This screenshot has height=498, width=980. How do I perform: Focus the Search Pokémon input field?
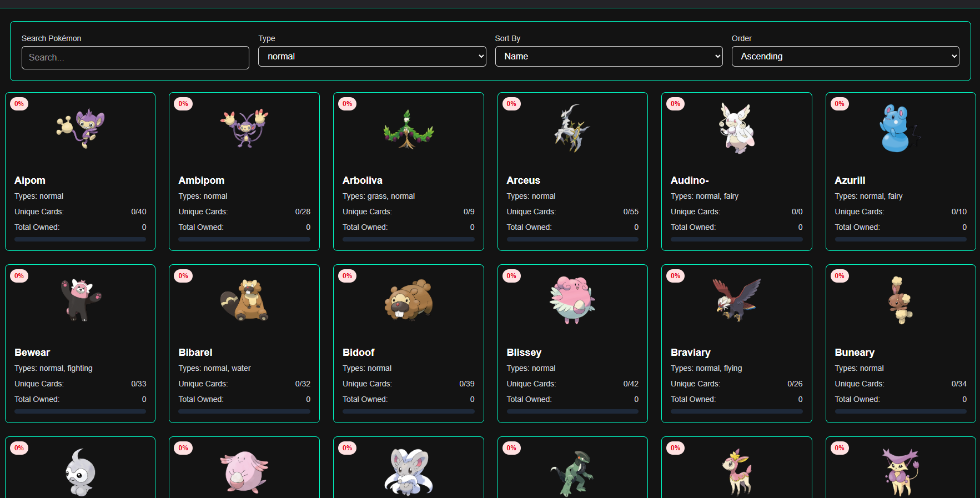coord(135,58)
